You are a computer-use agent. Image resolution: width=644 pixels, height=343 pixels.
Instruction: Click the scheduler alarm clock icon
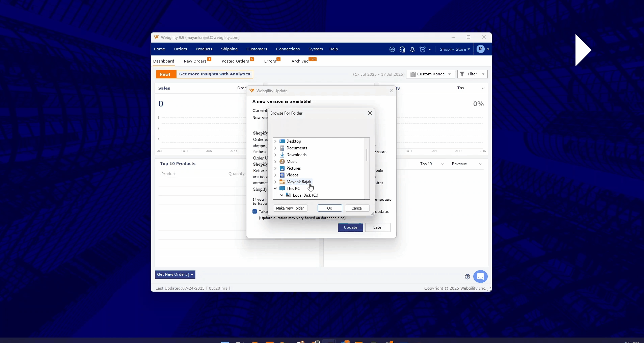(x=422, y=49)
